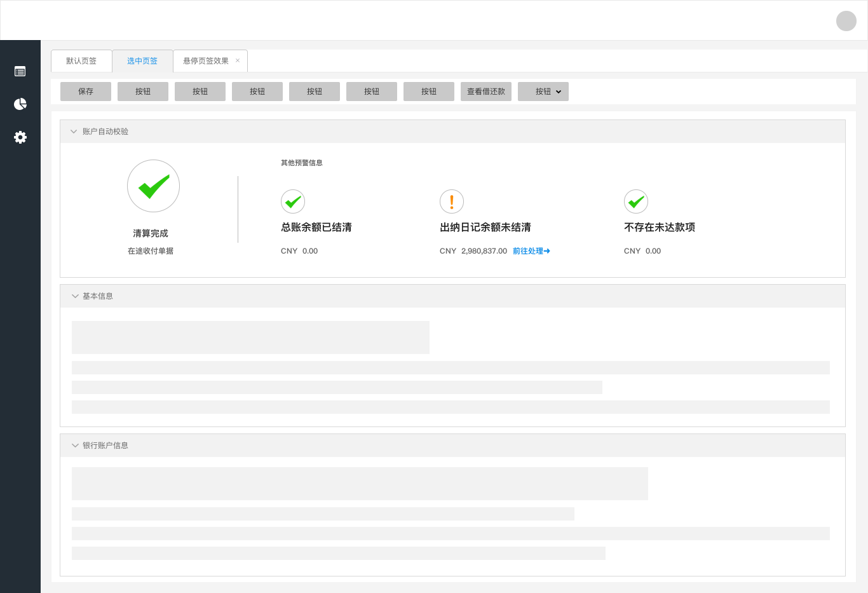Select the 选中页签 tab
Screen dimensions: 868x593
142,61
